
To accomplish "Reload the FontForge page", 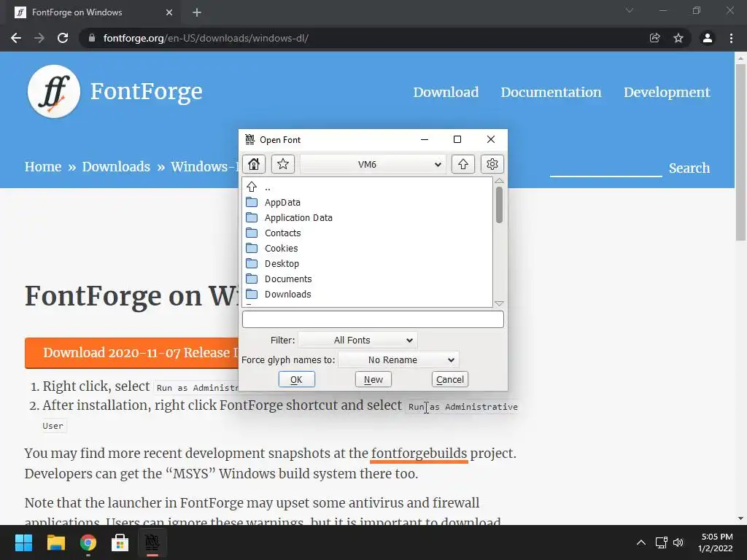I will [x=63, y=38].
